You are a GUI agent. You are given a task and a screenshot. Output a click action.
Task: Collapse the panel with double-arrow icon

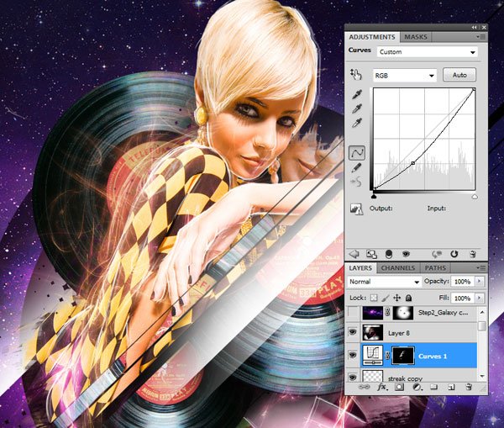point(474,28)
